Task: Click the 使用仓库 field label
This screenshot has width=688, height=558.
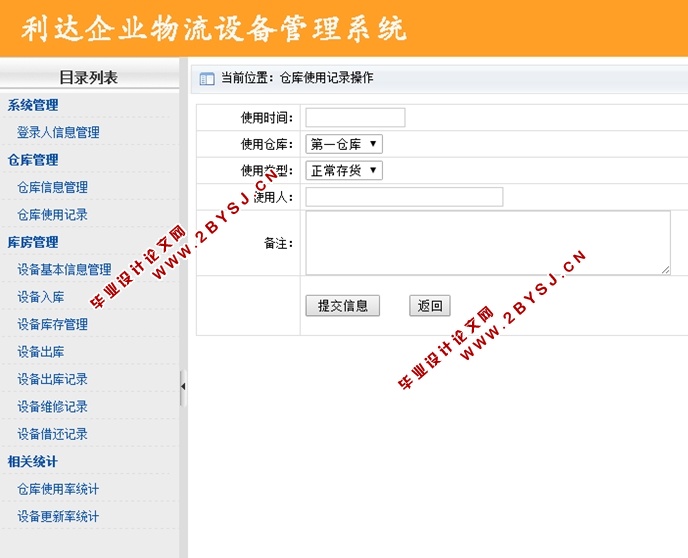Action: [x=266, y=144]
